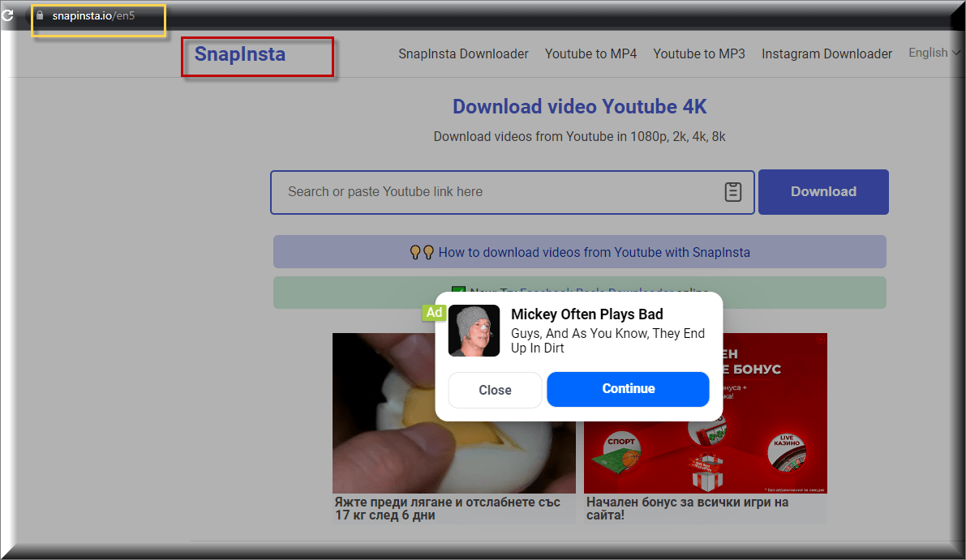Click inside the Youtube link search field
Screen dimensions: 966x560
click(x=487, y=192)
